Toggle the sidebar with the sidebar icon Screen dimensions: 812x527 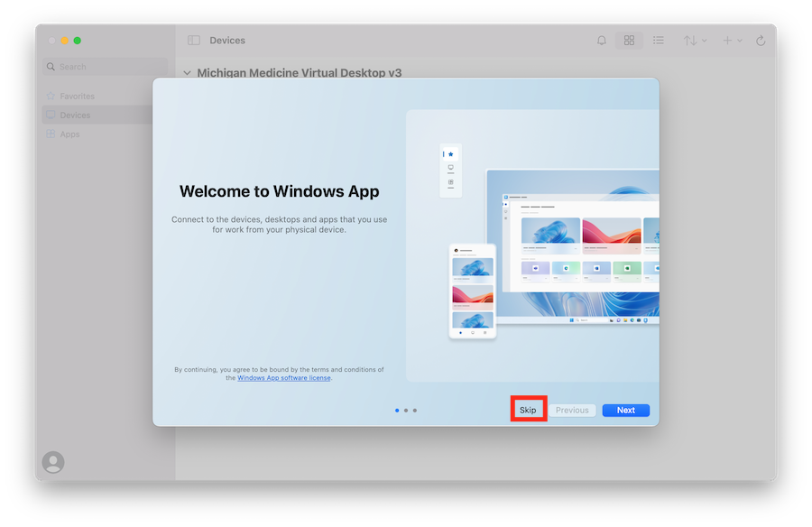(193, 41)
